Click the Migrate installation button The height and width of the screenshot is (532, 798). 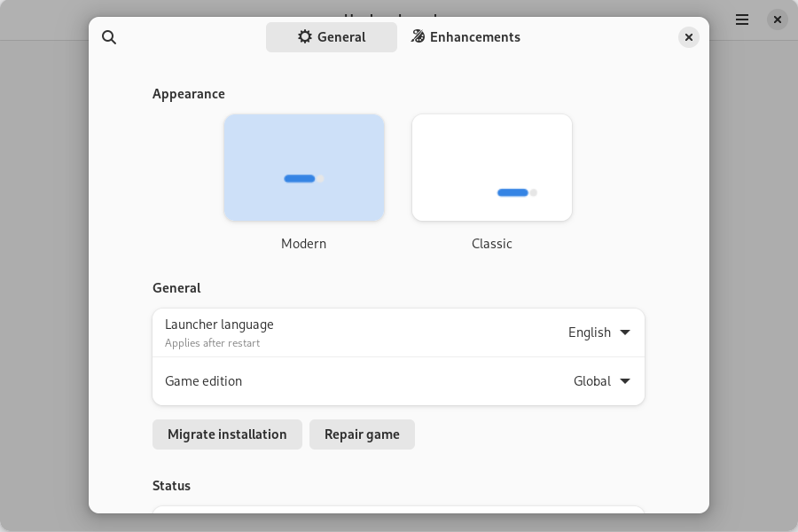click(x=227, y=434)
